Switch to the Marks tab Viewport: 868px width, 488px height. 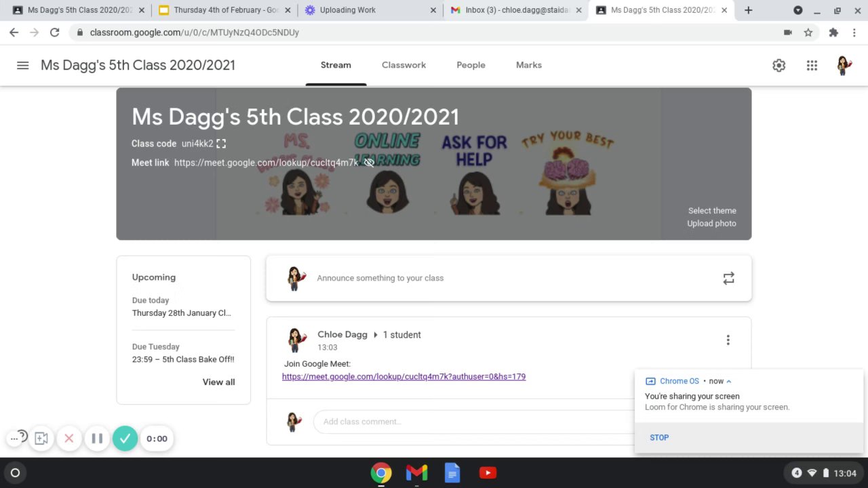529,65
